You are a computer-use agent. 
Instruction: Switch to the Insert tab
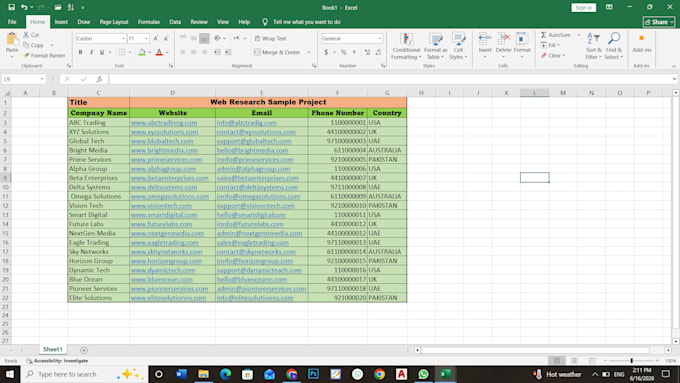(x=61, y=22)
